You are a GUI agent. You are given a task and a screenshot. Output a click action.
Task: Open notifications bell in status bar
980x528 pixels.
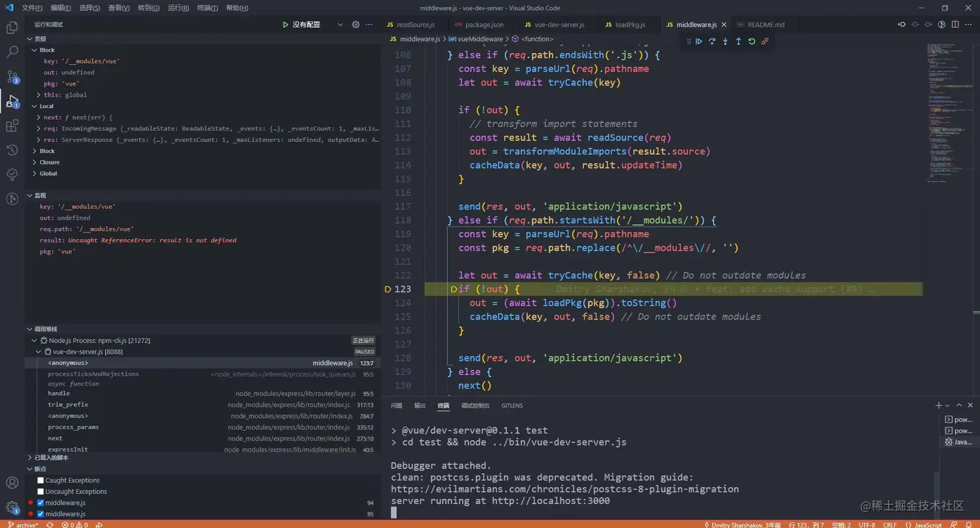969,524
